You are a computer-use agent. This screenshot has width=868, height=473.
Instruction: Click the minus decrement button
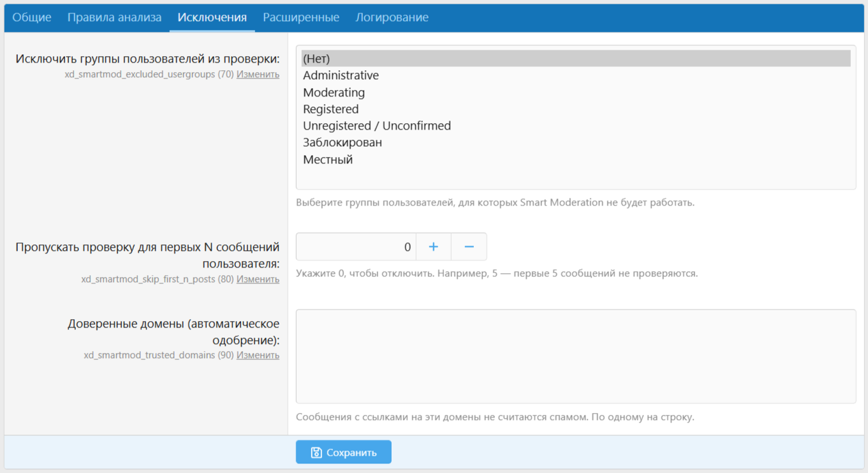(x=469, y=247)
